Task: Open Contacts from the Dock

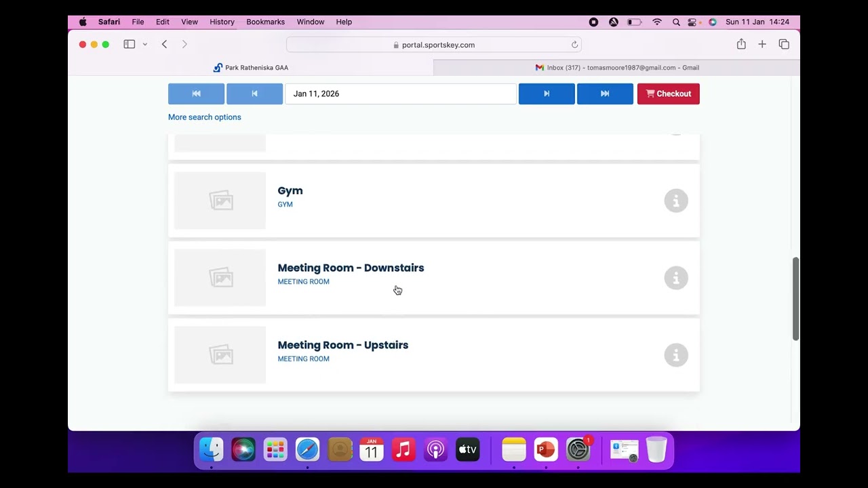Action: [340, 449]
